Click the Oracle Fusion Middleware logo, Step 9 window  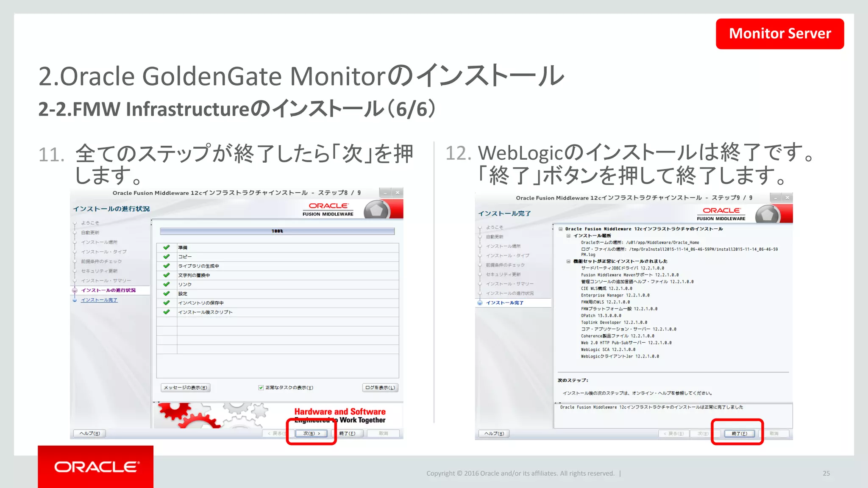(x=721, y=214)
